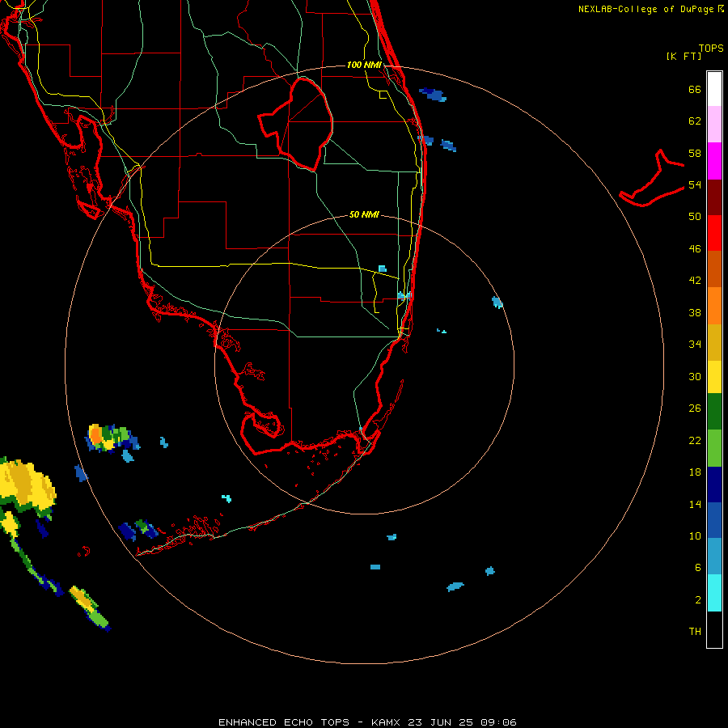The image size is (728, 728).
Task: Click the legend value 26
Action: pyautogui.click(x=695, y=408)
